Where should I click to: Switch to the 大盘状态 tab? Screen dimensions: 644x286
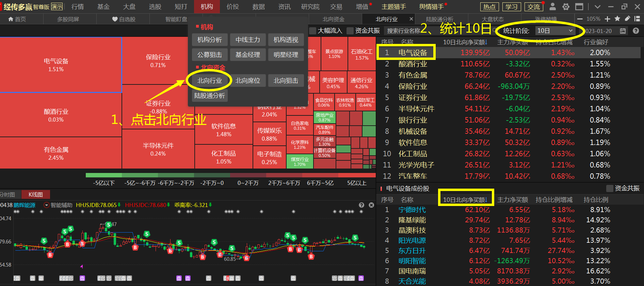pos(493,19)
